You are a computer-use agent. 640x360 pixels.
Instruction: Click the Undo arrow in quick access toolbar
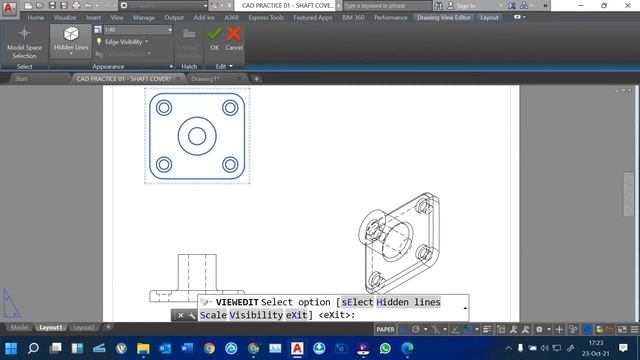89,6
